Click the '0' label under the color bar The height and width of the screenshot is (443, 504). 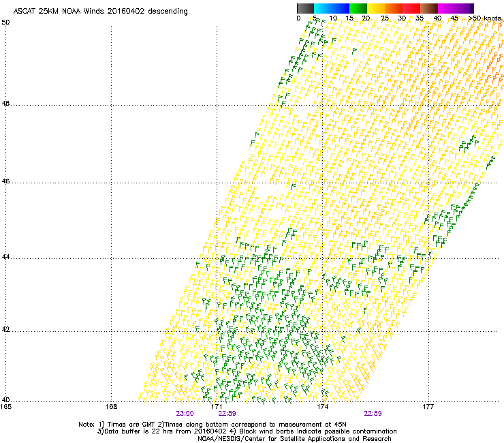[x=298, y=18]
